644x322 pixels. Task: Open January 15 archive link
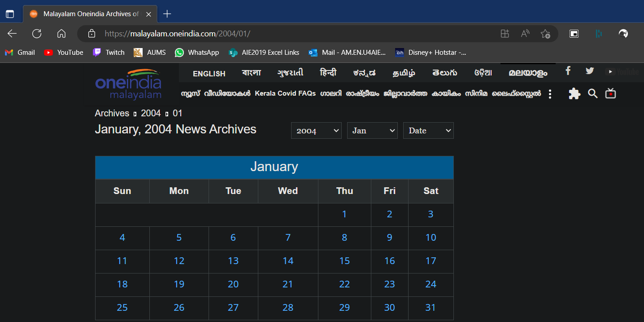(x=344, y=260)
